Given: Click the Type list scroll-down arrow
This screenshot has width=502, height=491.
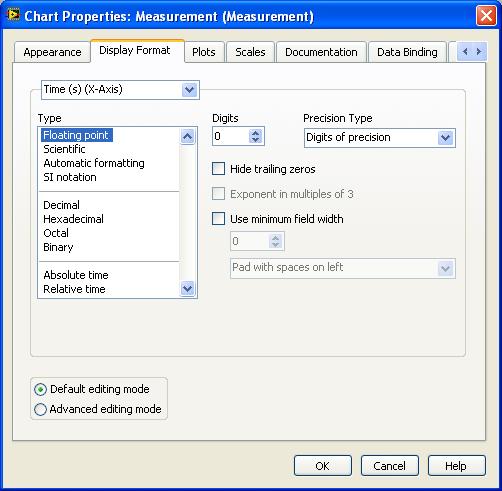Looking at the screenshot, I should [187, 288].
